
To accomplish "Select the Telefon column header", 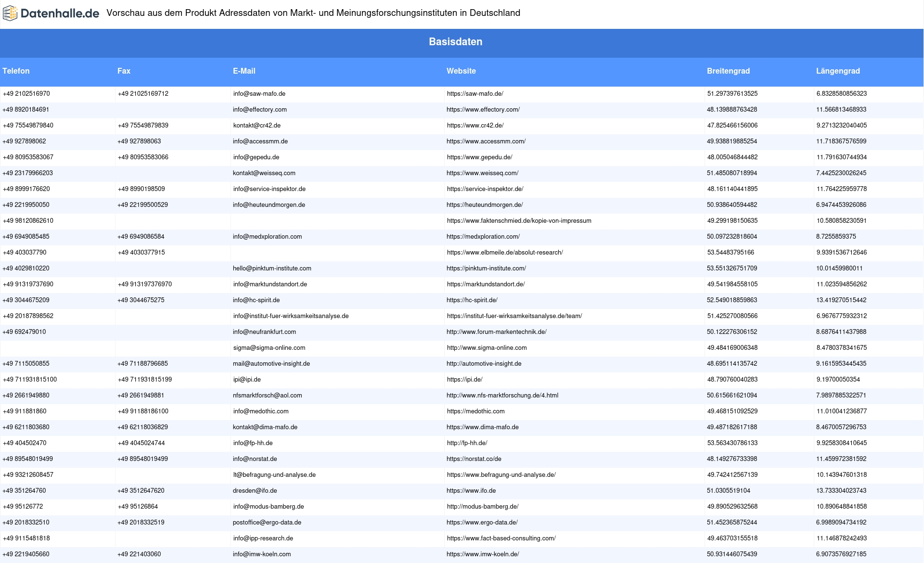I will [16, 71].
